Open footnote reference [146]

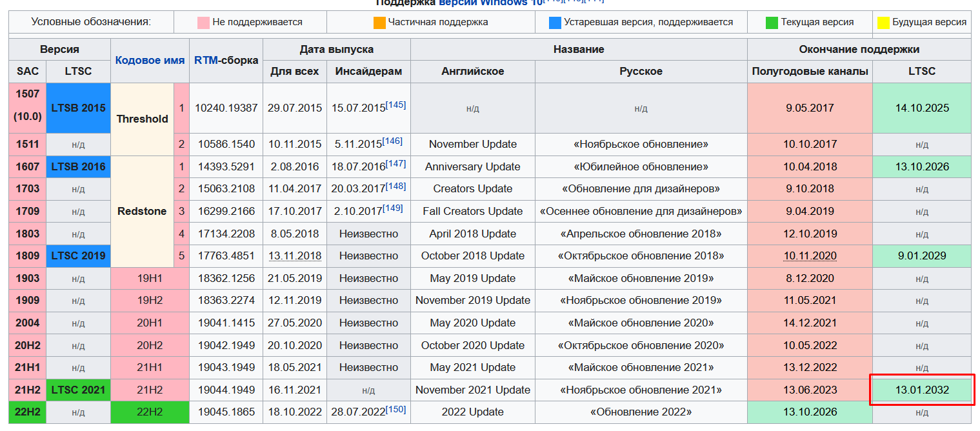pyautogui.click(x=392, y=141)
